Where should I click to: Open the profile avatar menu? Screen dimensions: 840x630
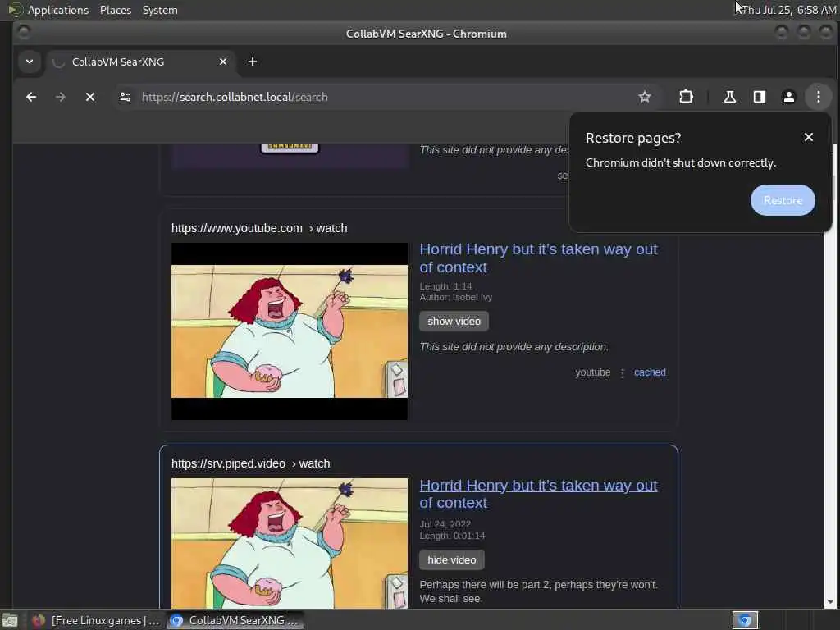(x=788, y=97)
